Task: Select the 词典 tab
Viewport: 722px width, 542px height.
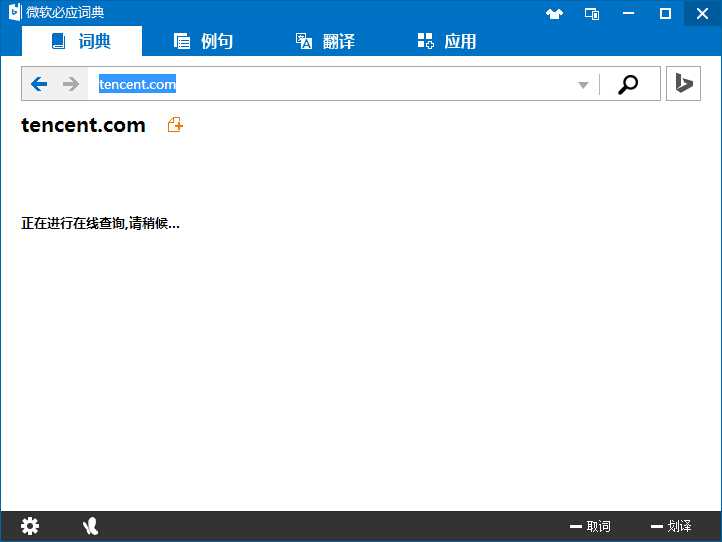Action: 82,41
